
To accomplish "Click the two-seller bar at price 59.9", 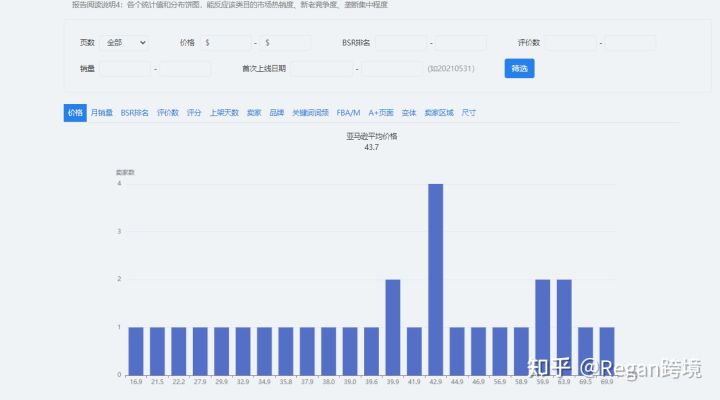I will (x=543, y=327).
